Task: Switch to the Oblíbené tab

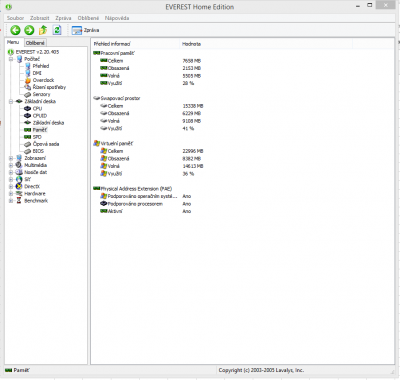Action: tap(35, 43)
